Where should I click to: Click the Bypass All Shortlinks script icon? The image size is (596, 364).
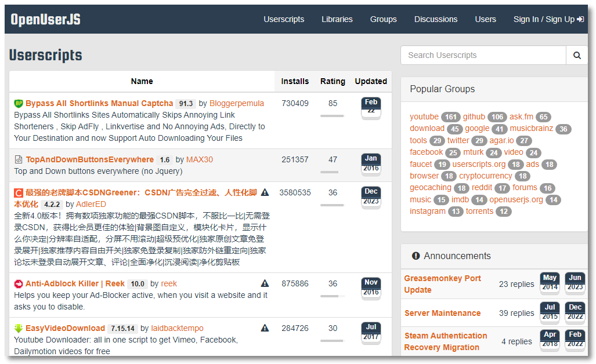coord(18,103)
